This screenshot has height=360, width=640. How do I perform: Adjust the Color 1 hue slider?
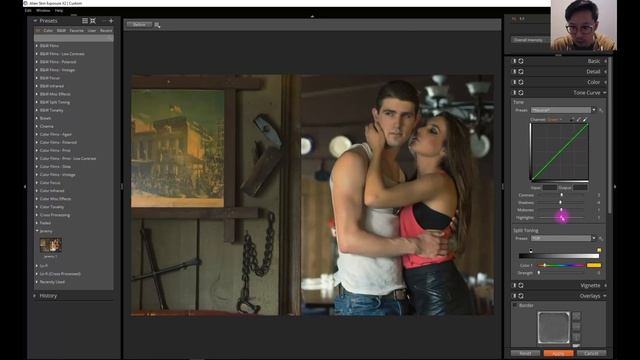click(x=544, y=265)
